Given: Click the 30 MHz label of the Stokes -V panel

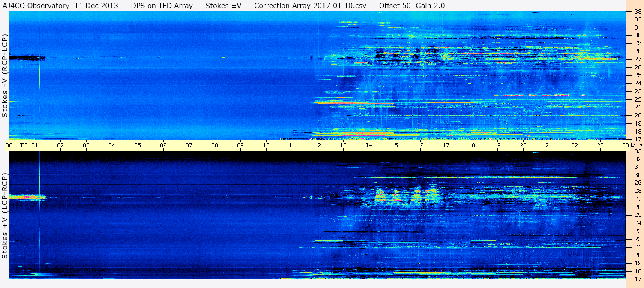Looking at the screenshot, I should (x=638, y=35).
